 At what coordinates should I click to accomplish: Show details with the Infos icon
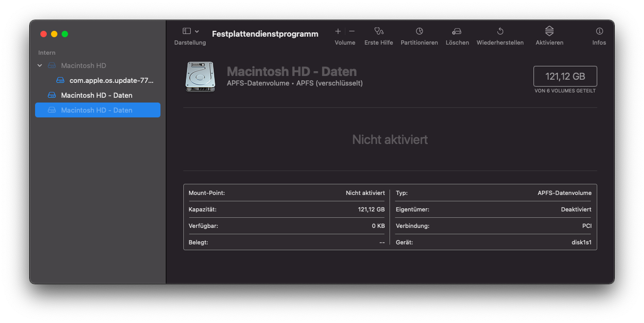click(x=599, y=31)
